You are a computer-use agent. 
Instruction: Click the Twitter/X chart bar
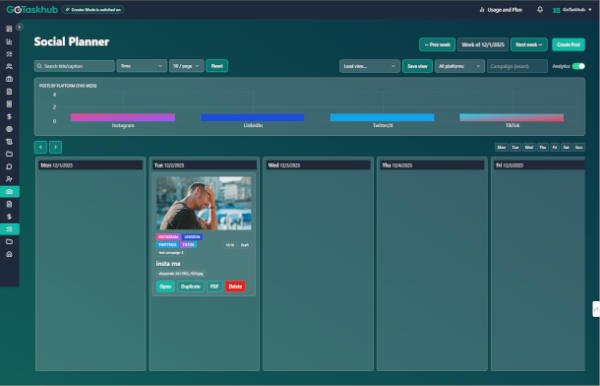(382, 117)
